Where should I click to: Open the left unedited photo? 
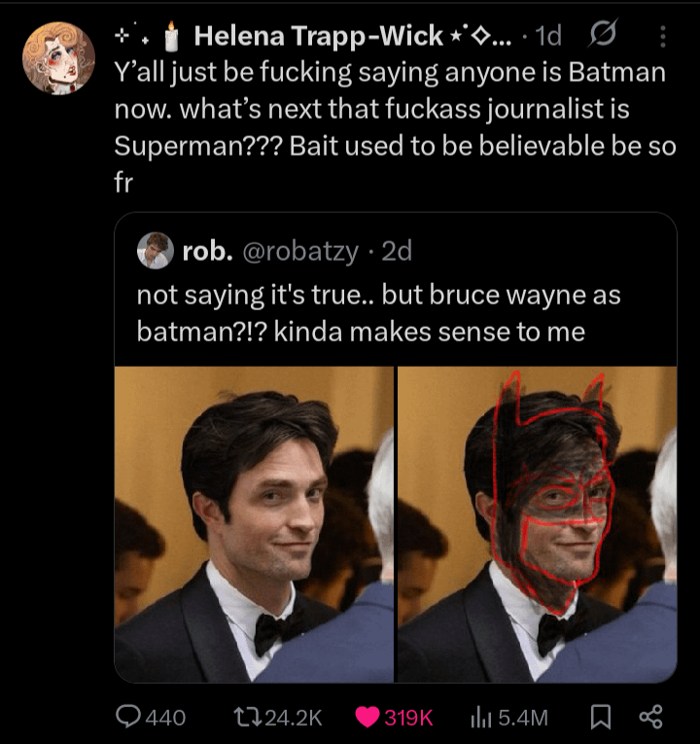pos(254,523)
